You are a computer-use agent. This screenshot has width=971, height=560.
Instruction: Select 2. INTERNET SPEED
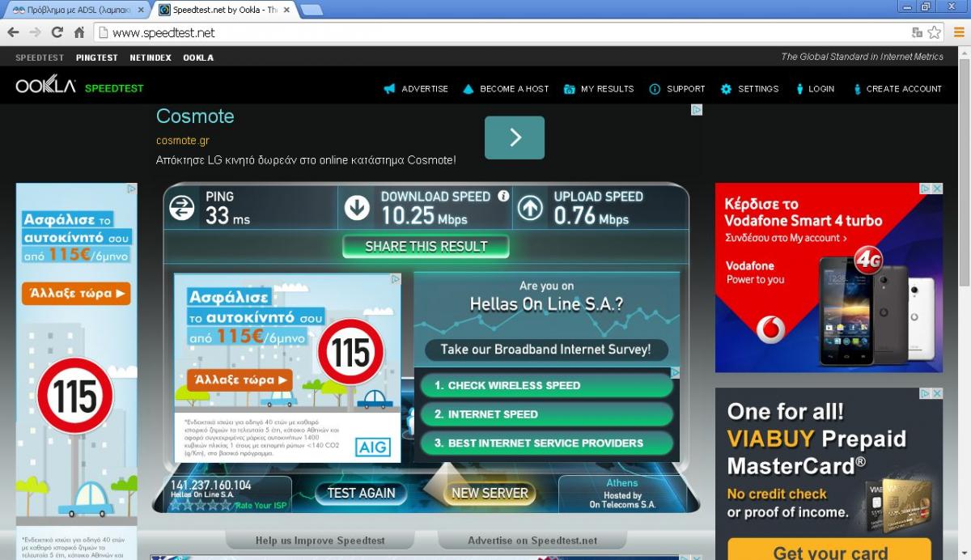546,414
